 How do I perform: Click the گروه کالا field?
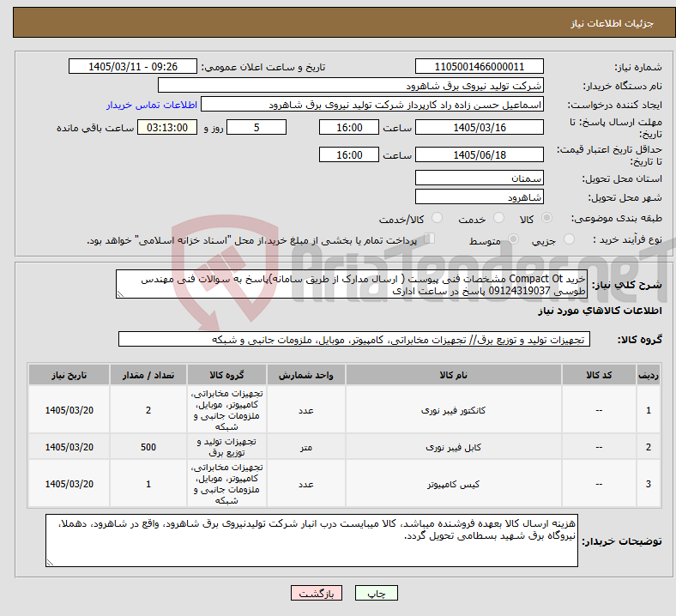pos(354,339)
